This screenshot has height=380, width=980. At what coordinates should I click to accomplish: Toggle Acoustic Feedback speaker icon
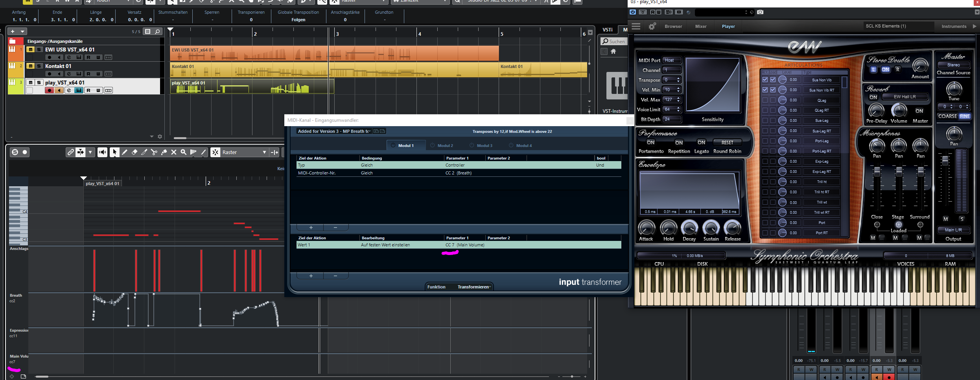(102, 152)
